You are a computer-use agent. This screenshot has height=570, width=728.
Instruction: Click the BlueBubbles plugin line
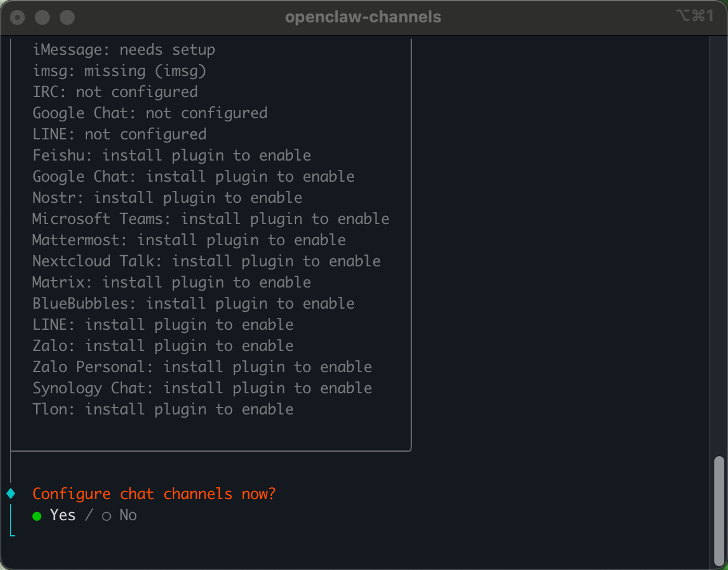click(x=193, y=303)
